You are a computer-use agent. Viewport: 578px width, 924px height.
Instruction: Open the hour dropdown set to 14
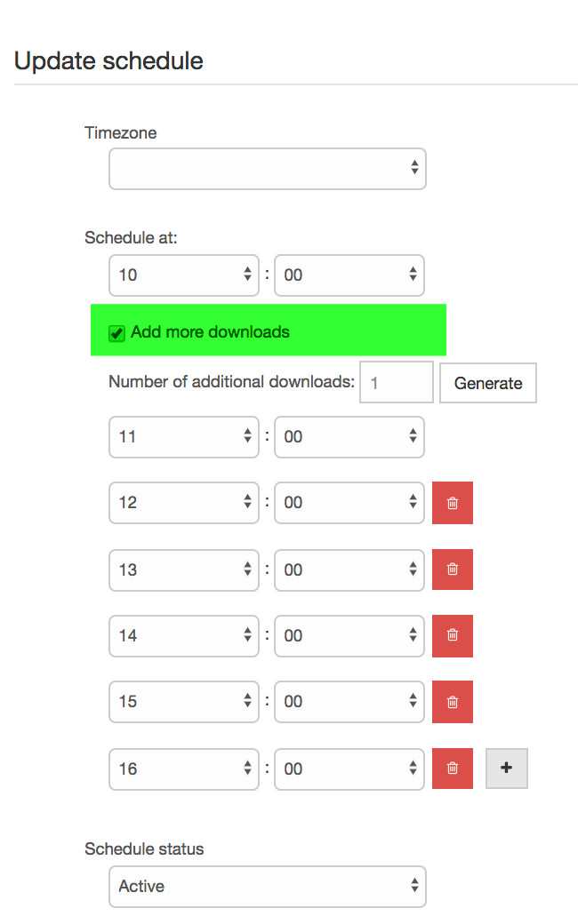click(184, 636)
